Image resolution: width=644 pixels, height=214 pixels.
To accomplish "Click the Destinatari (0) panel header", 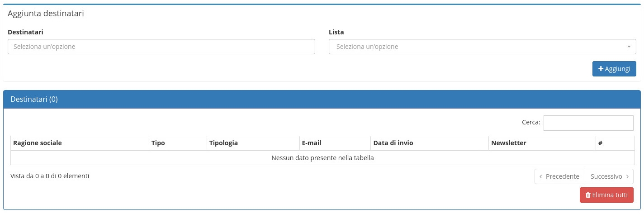I will point(34,99).
